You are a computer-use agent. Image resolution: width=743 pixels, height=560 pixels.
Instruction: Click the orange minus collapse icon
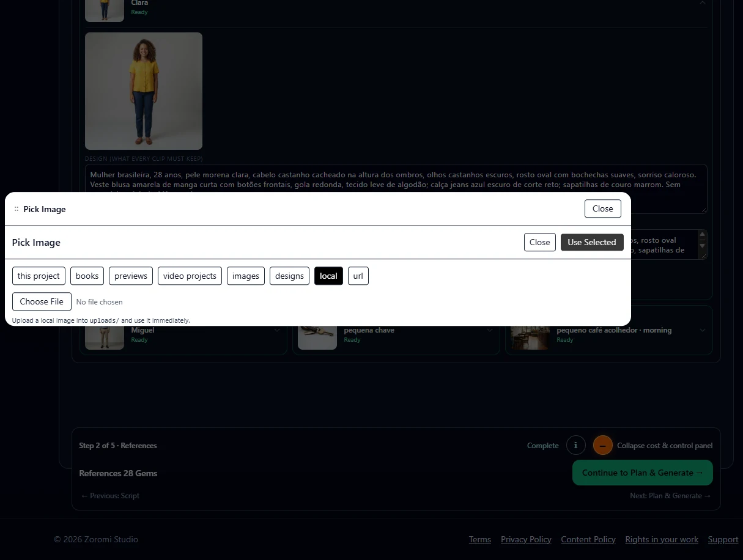pos(602,445)
